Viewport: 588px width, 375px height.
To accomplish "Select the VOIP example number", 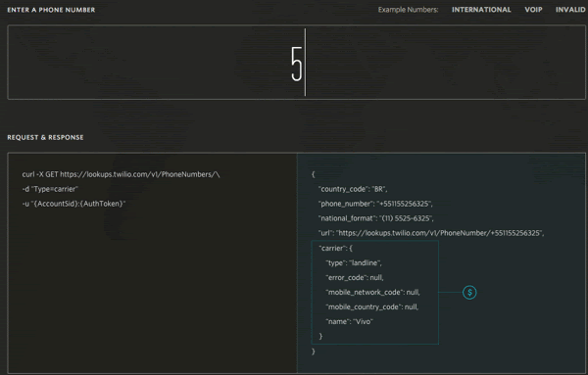I will coord(533,10).
